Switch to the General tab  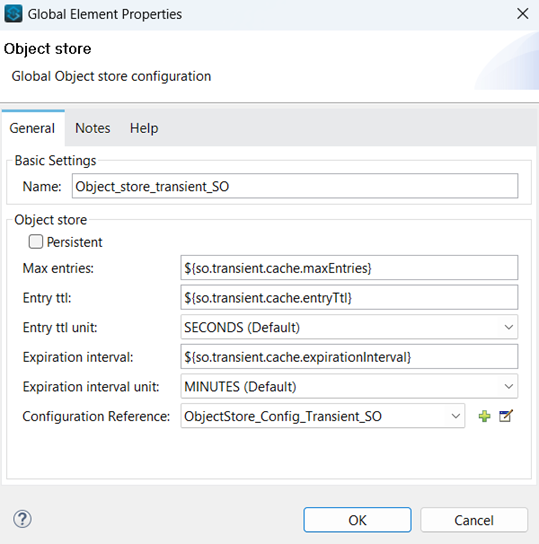(32, 128)
